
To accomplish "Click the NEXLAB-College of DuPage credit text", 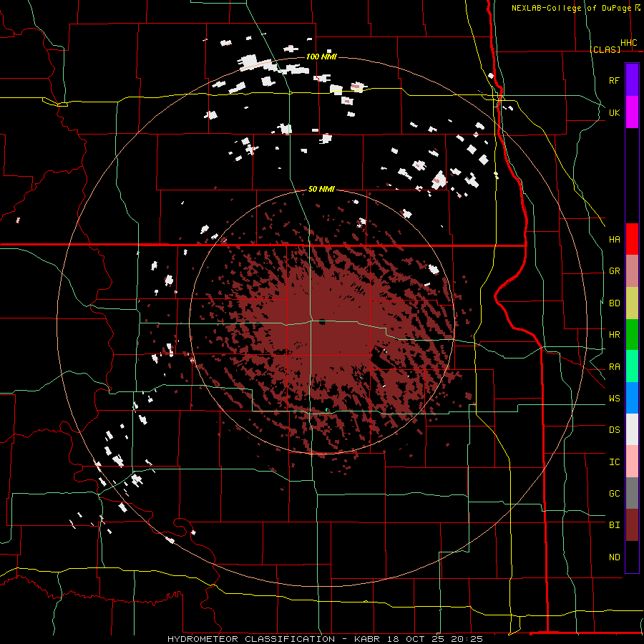I will click(571, 8).
